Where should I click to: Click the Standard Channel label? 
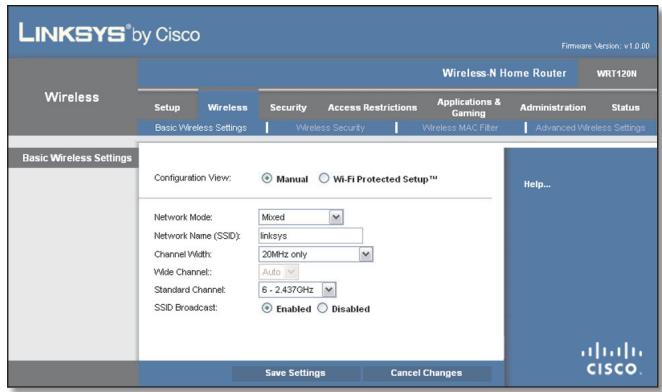[x=190, y=290]
